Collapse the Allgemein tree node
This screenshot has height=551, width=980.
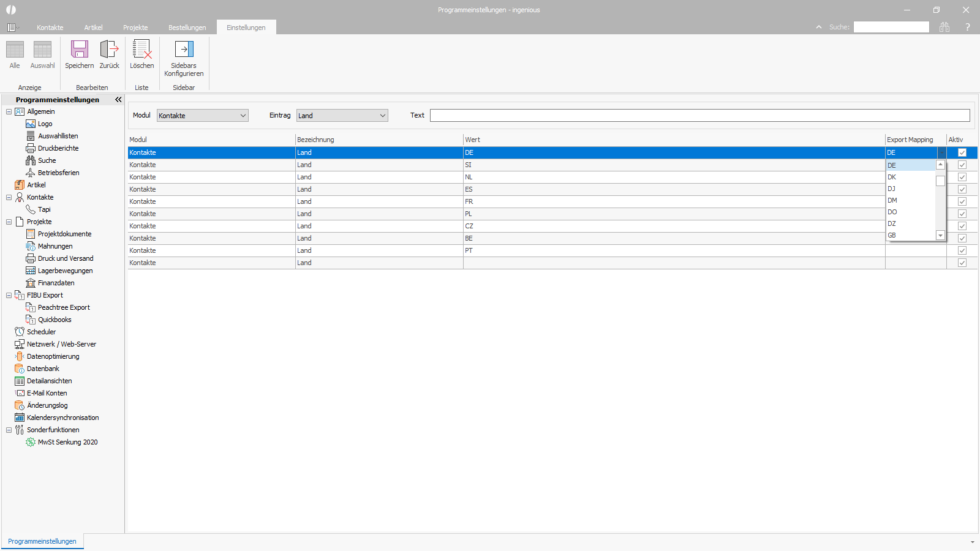point(9,111)
